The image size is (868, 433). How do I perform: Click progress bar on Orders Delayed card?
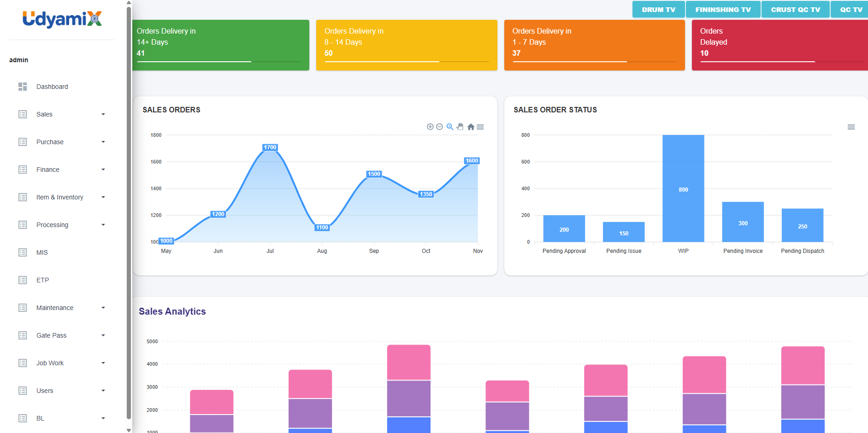tap(782, 62)
